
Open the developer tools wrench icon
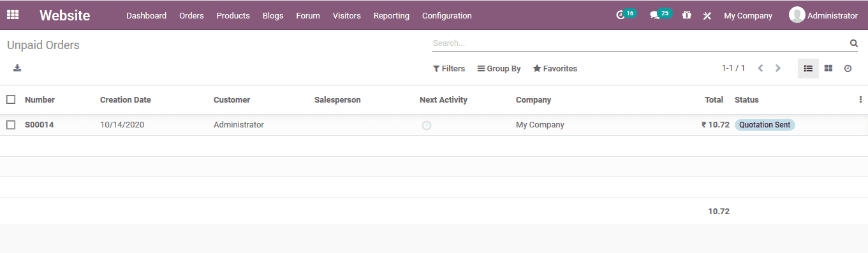click(x=707, y=16)
